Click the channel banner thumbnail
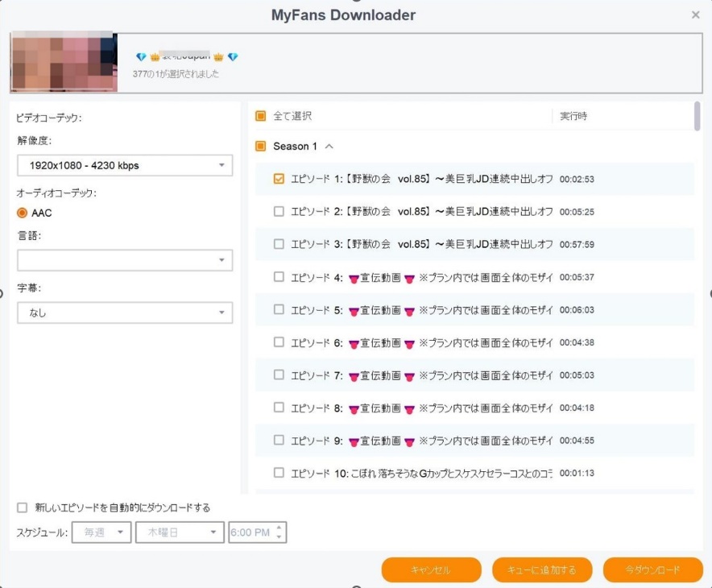 63,62
